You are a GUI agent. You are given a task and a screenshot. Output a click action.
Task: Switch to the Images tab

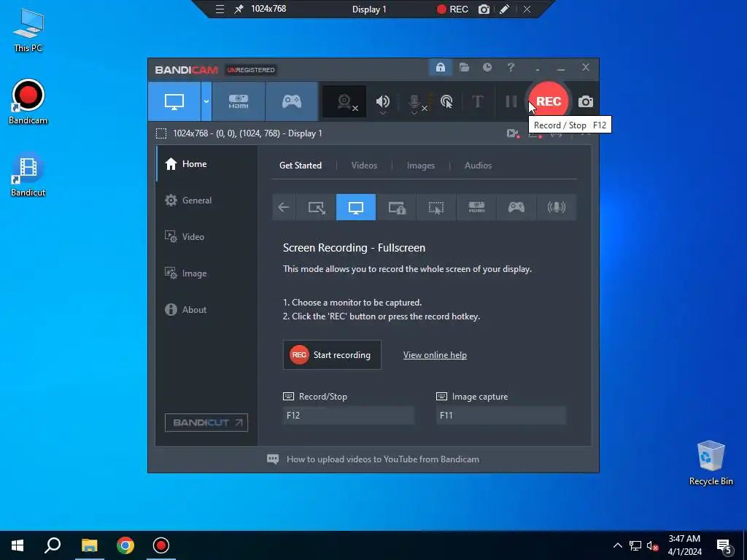(421, 166)
